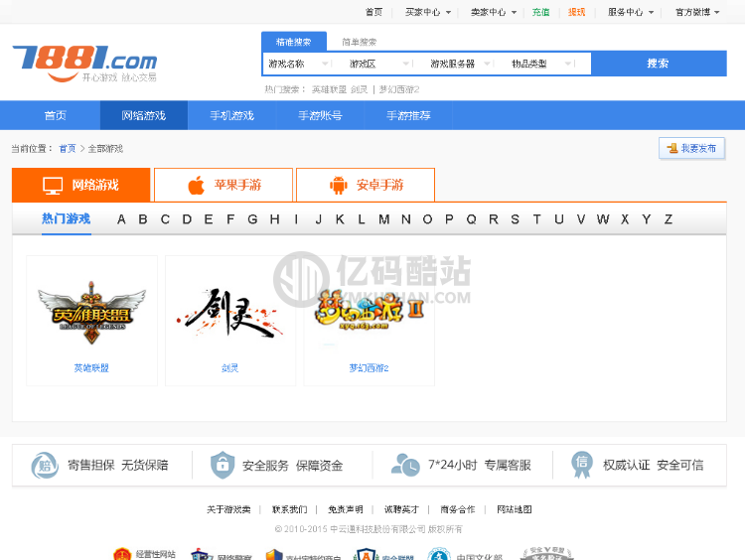This screenshot has width=745, height=560.
Task: Click the 免责声明 footer link
Action: (346, 509)
